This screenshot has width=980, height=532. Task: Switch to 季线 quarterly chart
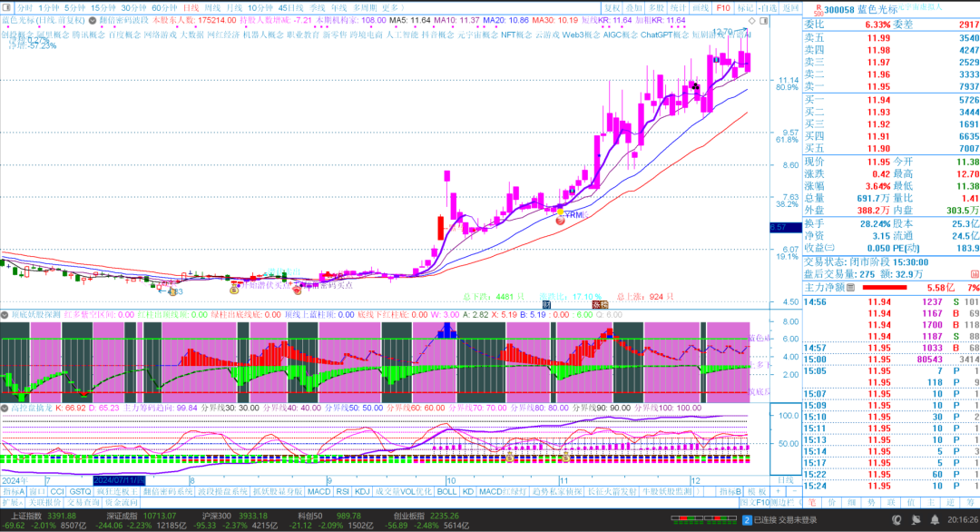[318, 8]
